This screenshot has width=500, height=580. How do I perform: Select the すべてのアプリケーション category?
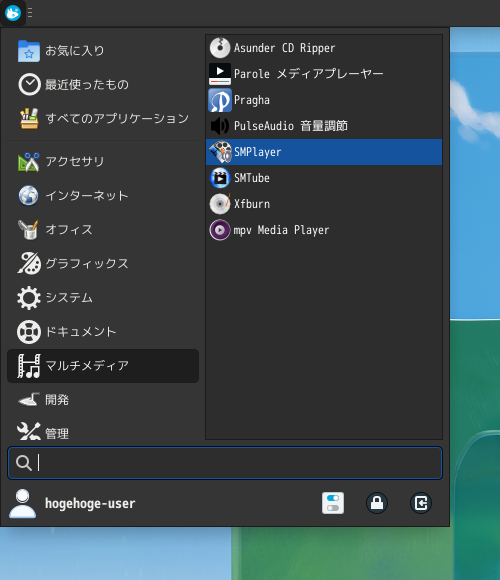(103, 119)
